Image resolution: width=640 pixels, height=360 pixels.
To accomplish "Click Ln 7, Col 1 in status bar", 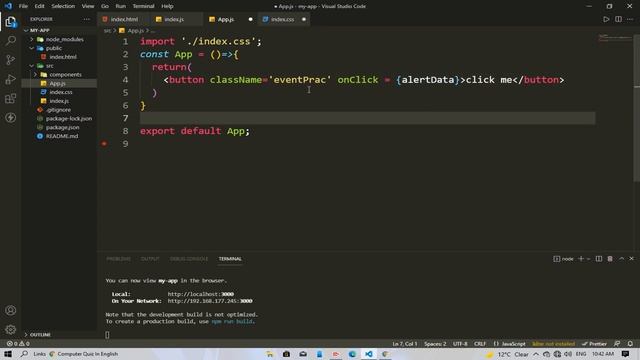I will (x=404, y=344).
